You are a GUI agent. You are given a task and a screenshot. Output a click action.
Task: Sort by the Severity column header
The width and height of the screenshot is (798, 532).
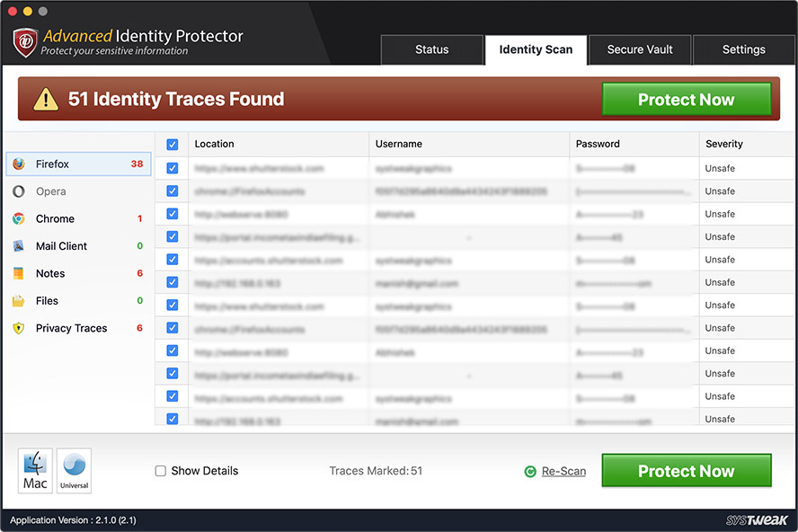724,144
